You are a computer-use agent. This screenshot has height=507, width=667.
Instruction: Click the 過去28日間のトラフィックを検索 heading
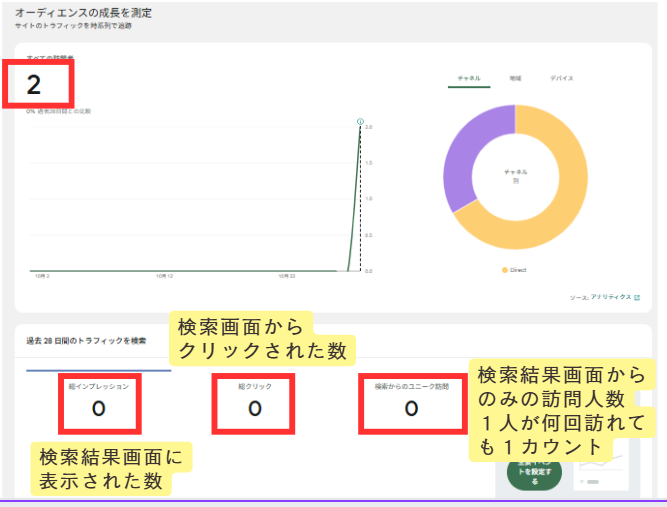point(86,341)
